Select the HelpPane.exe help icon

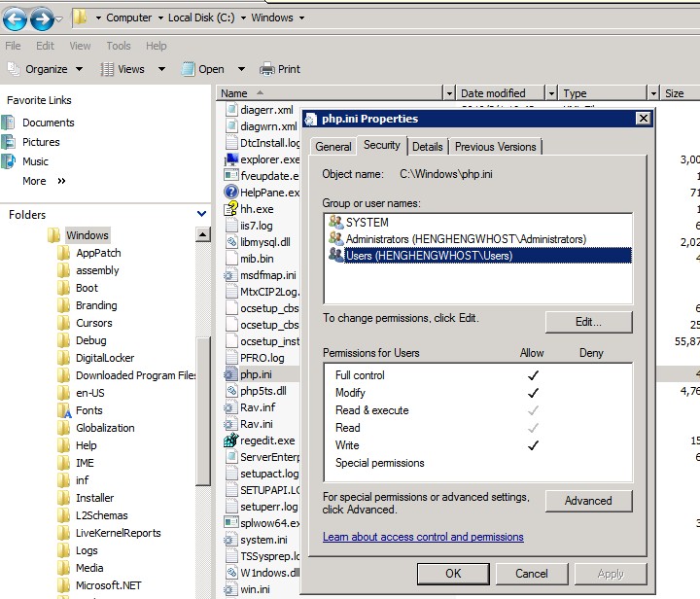tap(231, 192)
